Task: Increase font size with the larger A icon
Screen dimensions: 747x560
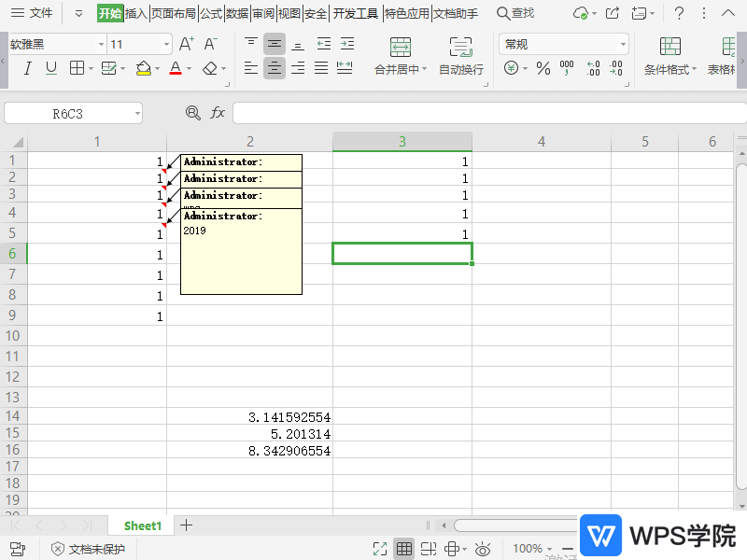Action: point(186,44)
